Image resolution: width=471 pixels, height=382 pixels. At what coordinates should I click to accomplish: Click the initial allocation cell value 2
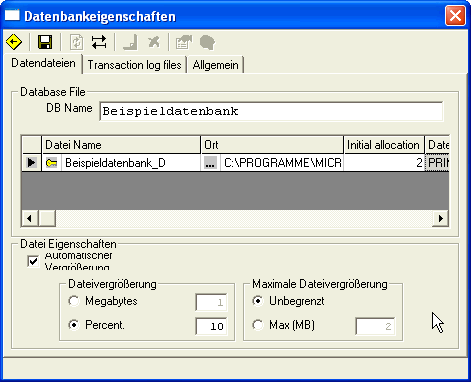click(x=384, y=163)
